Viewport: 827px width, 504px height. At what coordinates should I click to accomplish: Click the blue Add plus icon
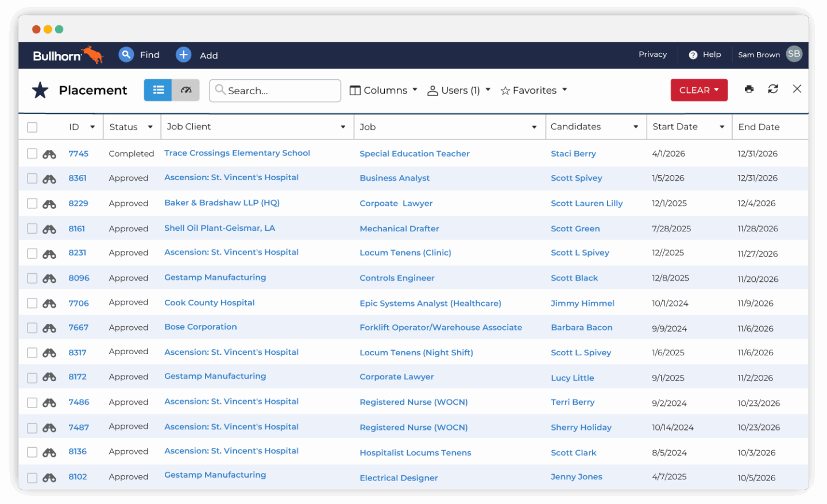pos(183,55)
